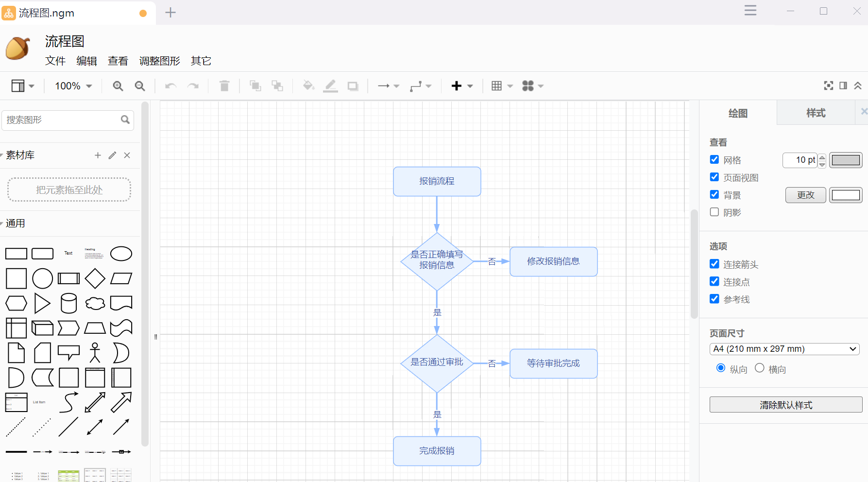Increase grid size with stepper up arrow
Image resolution: width=868 pixels, height=482 pixels.
[822, 156]
